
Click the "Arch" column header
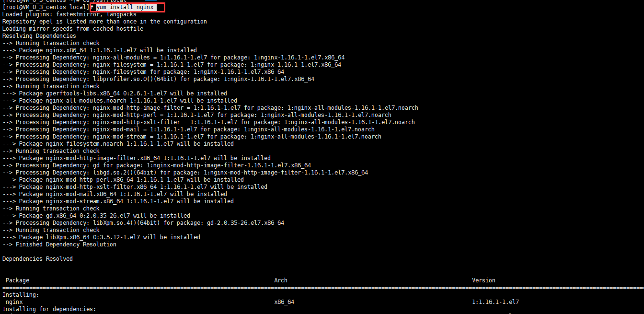pyautogui.click(x=281, y=280)
